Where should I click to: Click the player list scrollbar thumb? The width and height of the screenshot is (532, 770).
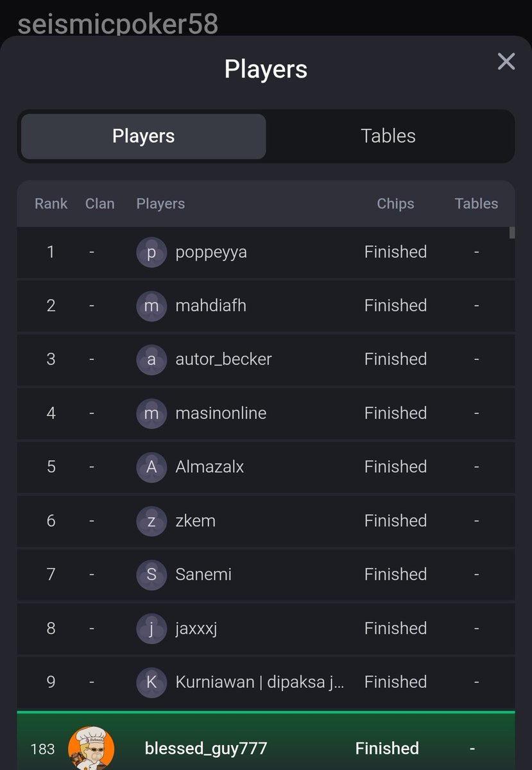tap(512, 232)
